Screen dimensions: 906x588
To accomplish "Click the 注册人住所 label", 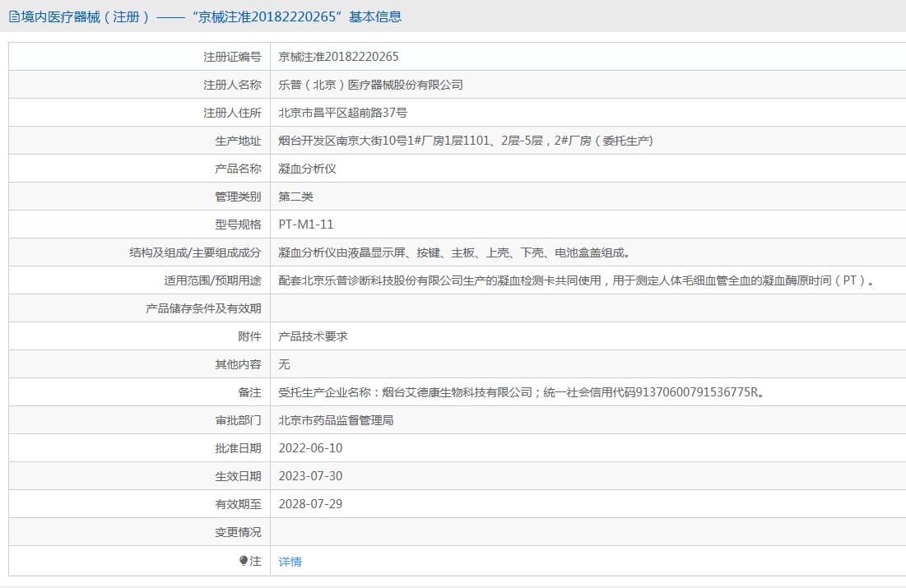I will point(232,113).
